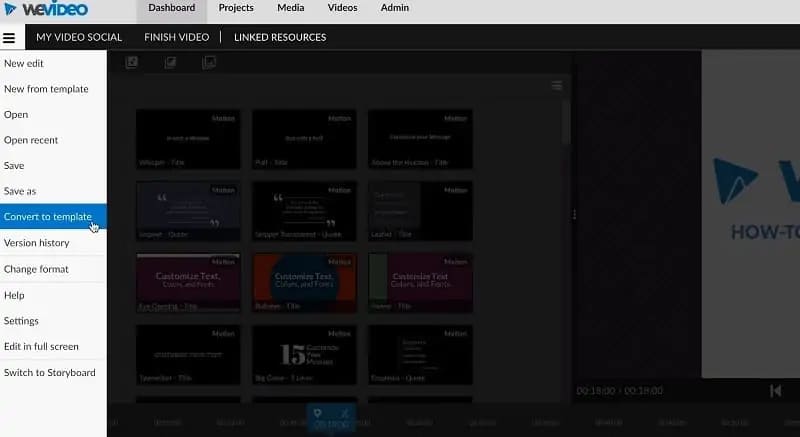Viewport: 800px width, 437px height.
Task: Click the HOW-TO preview video frame
Action: click(751, 214)
